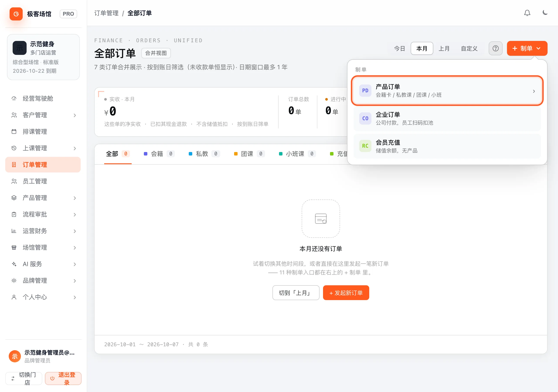Open 排课管理 calendar icon

tap(14, 132)
